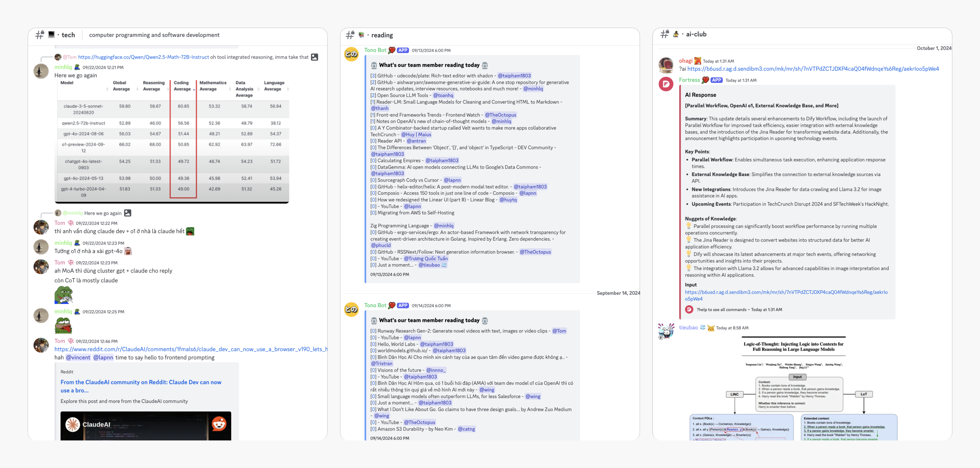
Task: Click the @toanhq mention
Action: pyautogui.click(x=443, y=95)
